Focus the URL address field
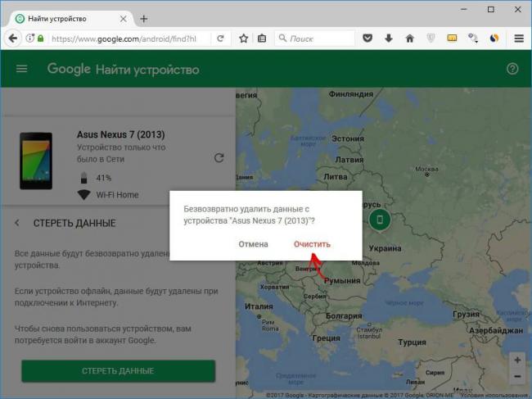The height and width of the screenshot is (399, 532). (x=129, y=39)
